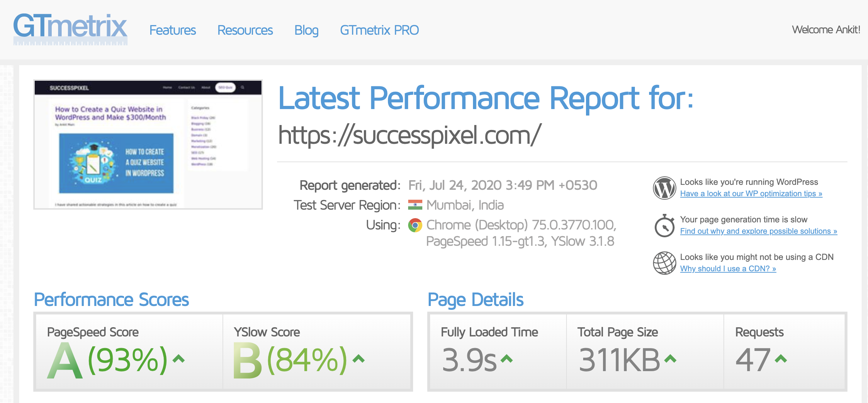The height and width of the screenshot is (403, 868).
Task: Click the 'Page Details' heading
Action: pos(475,300)
